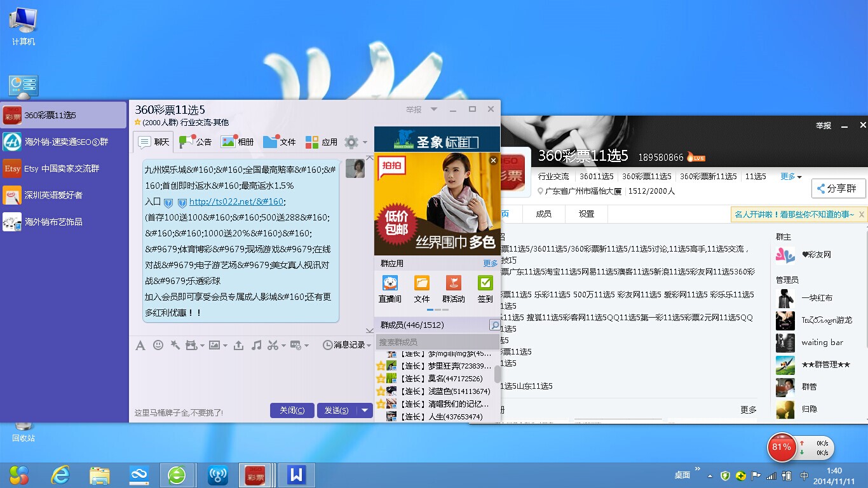Open the emoji smiley picker
Viewport: 868px width, 488px height.
(x=158, y=345)
